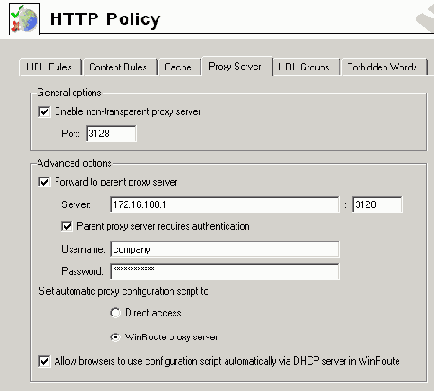Click the Advanced options group label
The height and width of the screenshot is (391, 434).
(74, 163)
